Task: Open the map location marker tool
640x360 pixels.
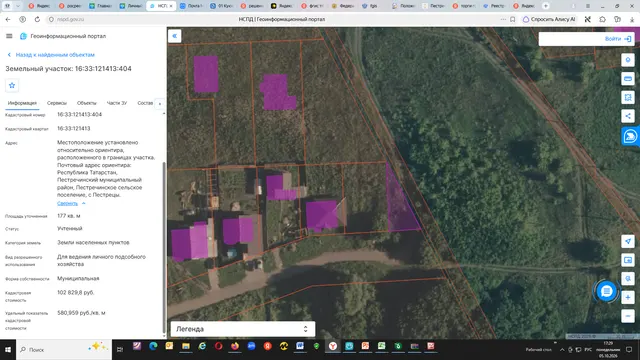Action: [628, 60]
